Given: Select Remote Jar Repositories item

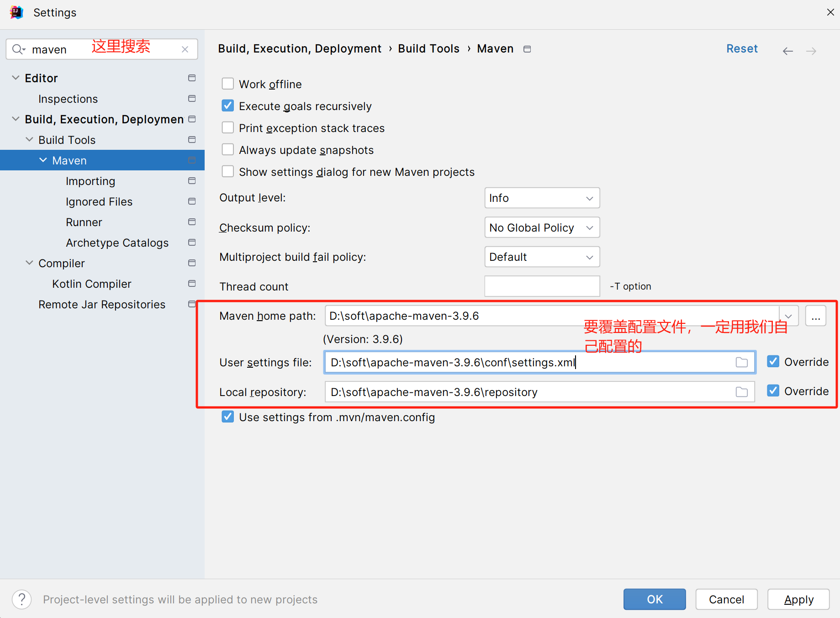Looking at the screenshot, I should point(102,305).
